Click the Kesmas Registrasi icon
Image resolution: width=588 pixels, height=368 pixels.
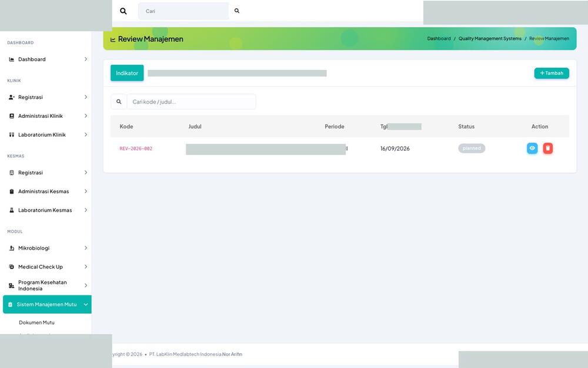[12, 173]
